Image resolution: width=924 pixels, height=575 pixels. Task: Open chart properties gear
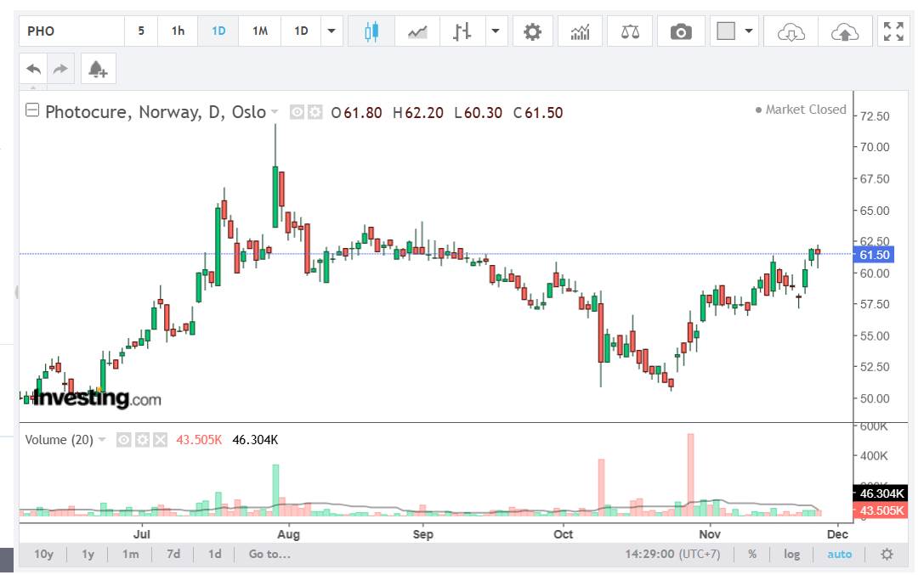(533, 31)
